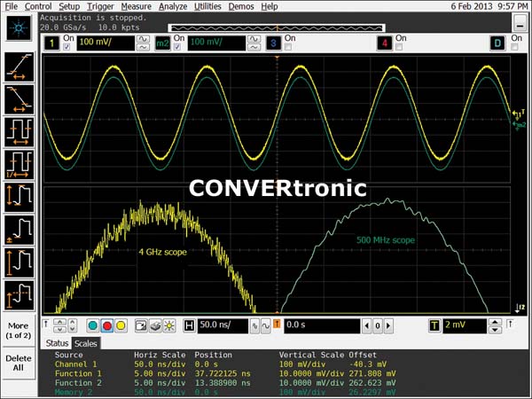Open the Measure menu

136,6
